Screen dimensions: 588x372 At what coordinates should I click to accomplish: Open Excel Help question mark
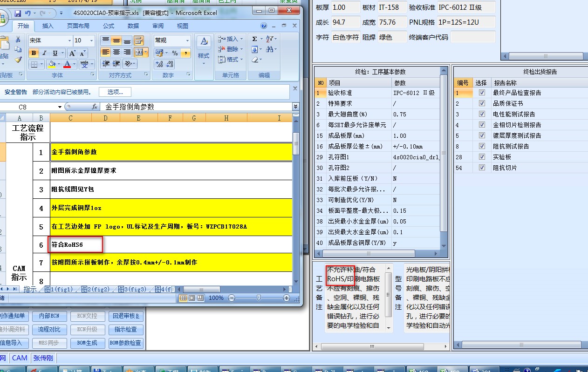point(264,26)
